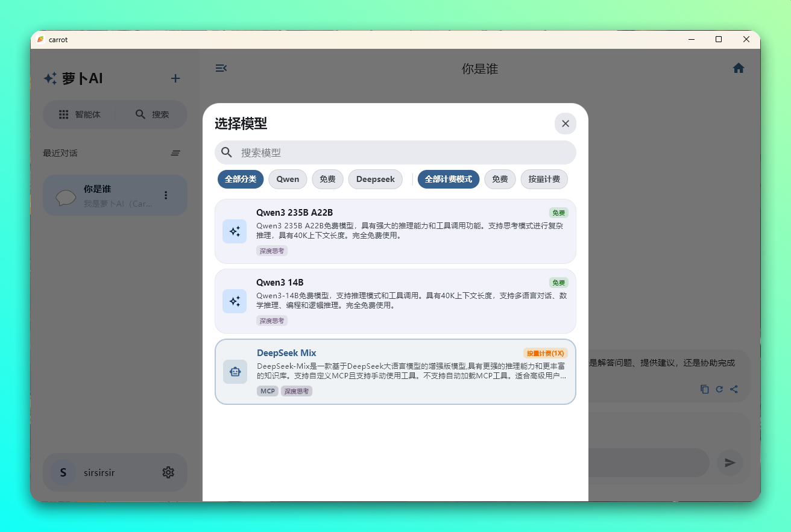Click the 搜索模型 search field

tap(395, 152)
